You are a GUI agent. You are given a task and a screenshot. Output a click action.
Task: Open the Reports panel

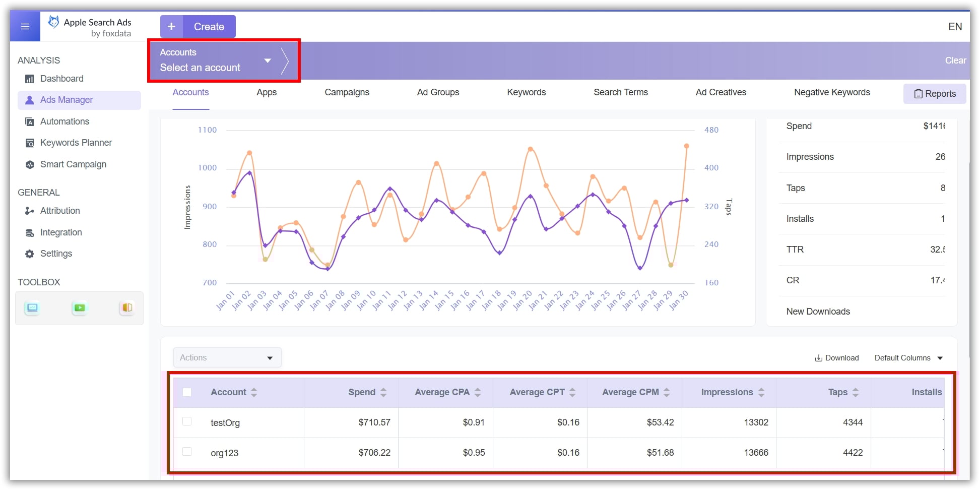(x=935, y=94)
